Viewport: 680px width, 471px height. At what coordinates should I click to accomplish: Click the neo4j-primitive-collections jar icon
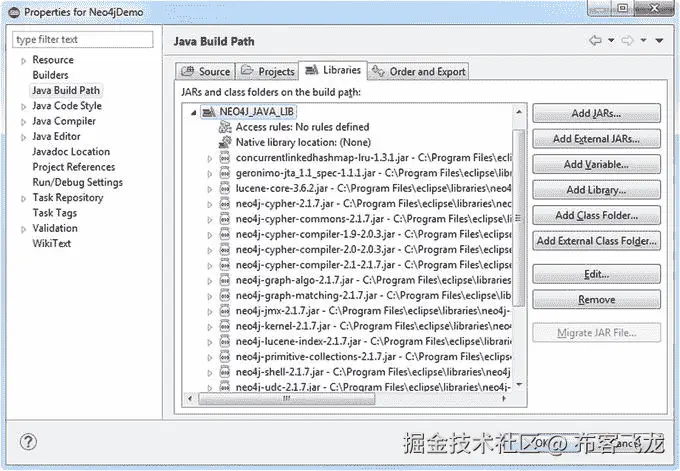(225, 357)
